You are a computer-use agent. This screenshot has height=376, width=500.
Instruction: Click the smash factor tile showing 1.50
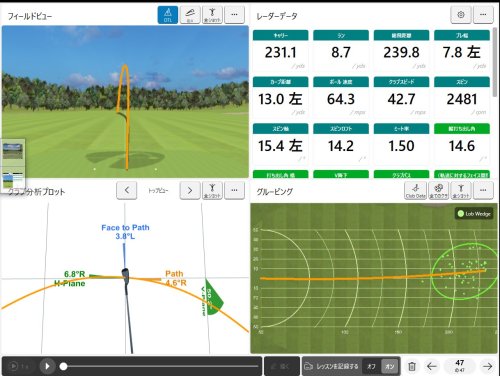pos(401,144)
